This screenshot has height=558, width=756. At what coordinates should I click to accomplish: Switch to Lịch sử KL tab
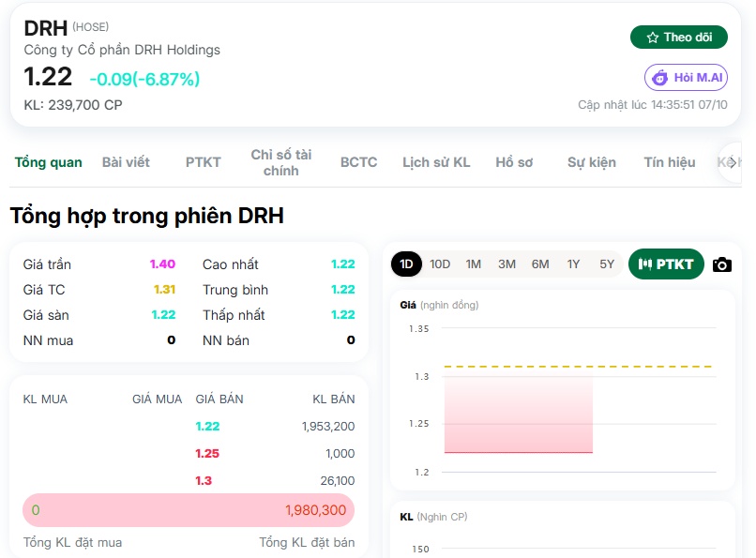tap(436, 162)
